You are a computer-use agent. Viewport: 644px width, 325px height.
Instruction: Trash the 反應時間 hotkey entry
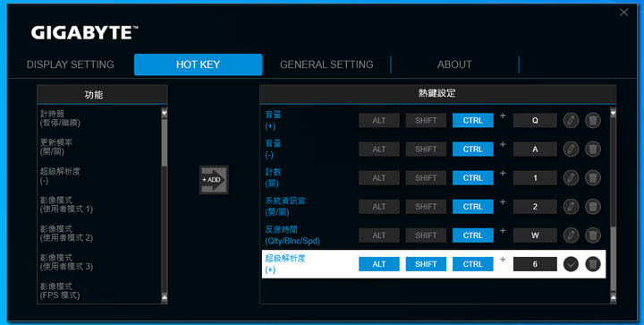(x=593, y=235)
